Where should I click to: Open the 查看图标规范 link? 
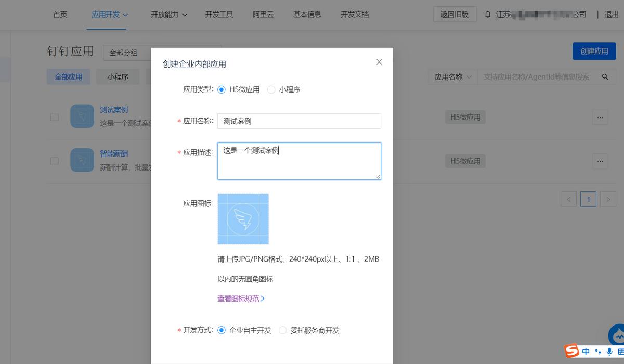[241, 299]
